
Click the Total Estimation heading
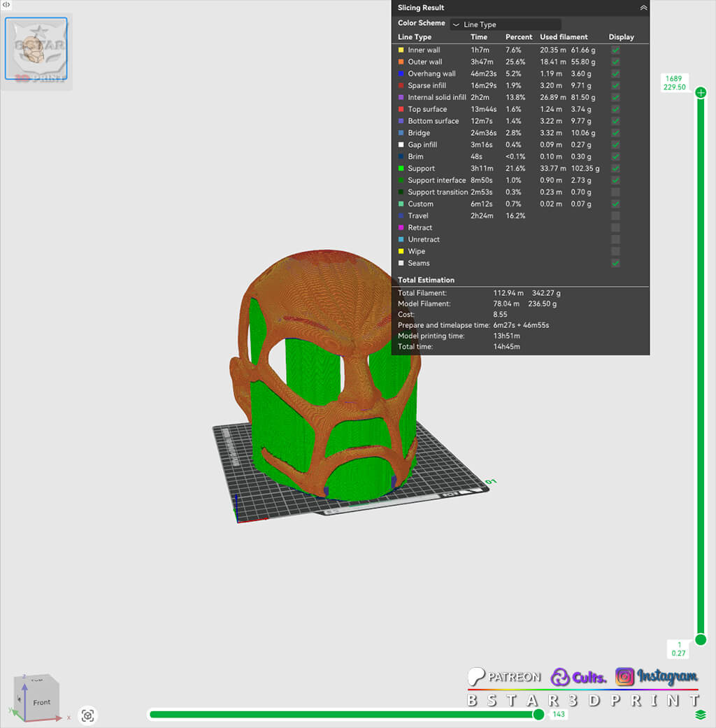coord(426,280)
